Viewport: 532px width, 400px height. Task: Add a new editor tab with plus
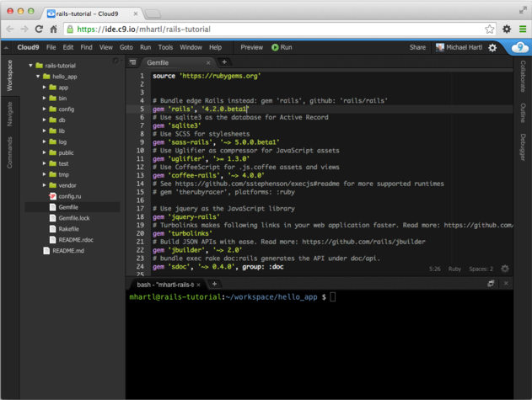click(x=224, y=62)
